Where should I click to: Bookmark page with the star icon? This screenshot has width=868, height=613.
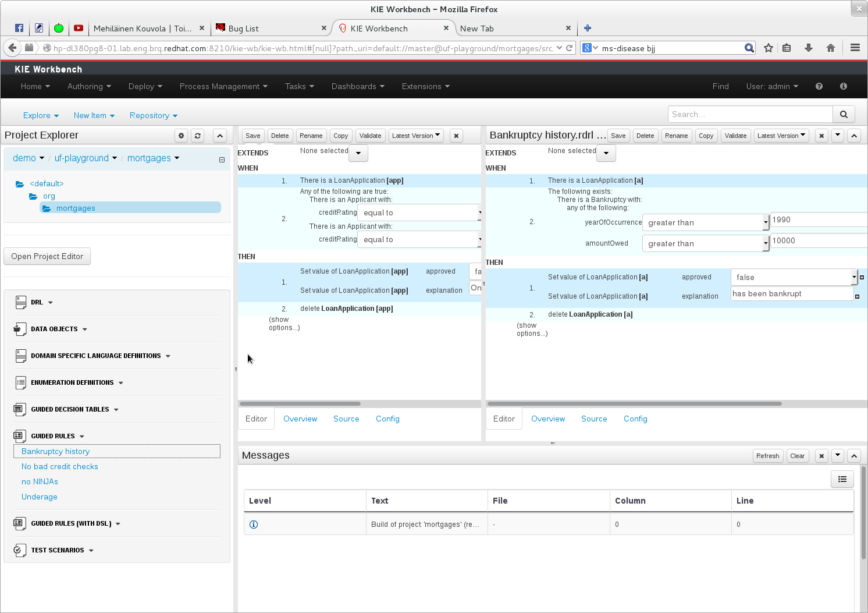click(769, 48)
